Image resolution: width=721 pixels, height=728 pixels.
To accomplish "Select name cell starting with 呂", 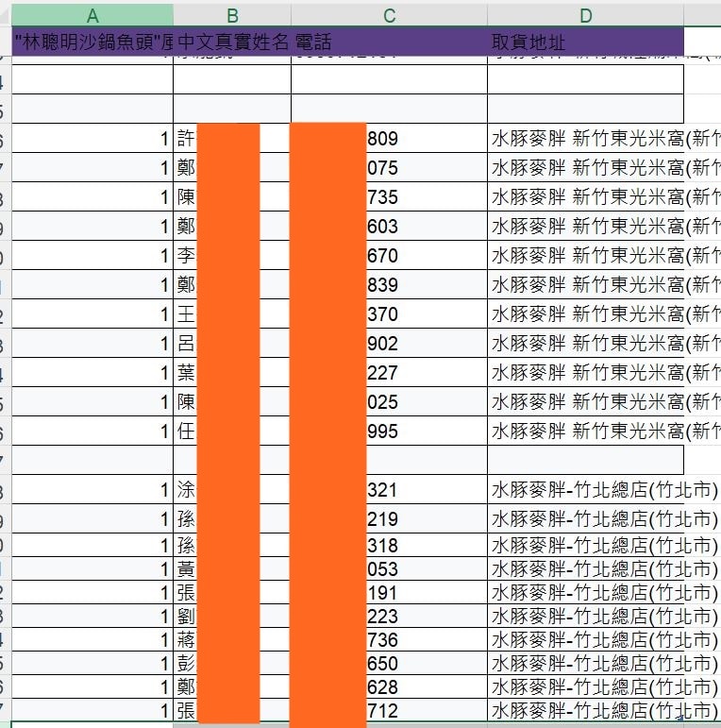I will click(232, 343).
